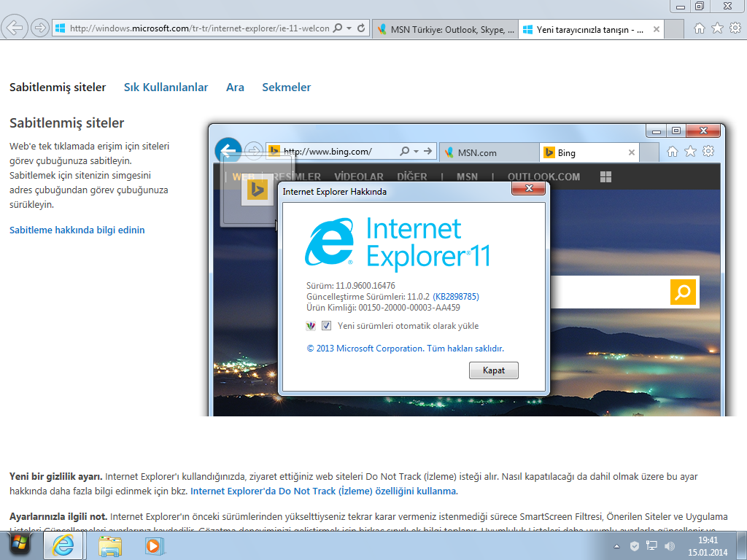Screen dimensions: 747x560
Task: Click the browser Back arrow button
Action: [x=15, y=28]
